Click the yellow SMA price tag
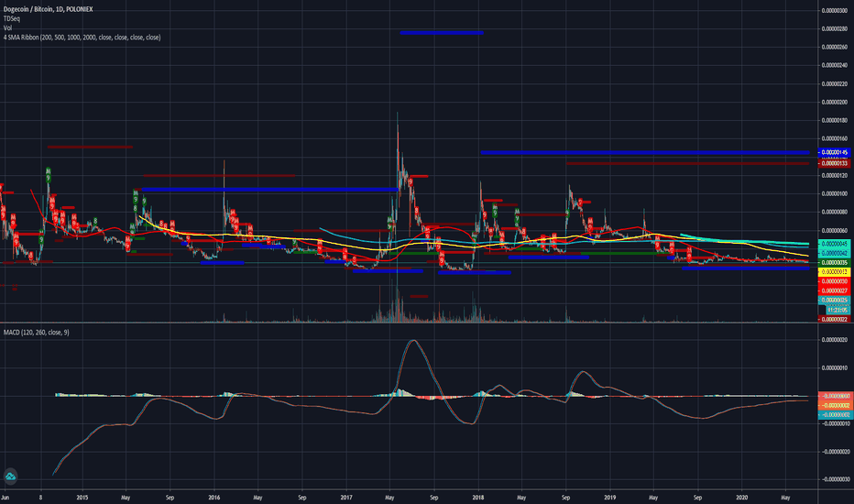Viewport: 854px width, 504px height. coord(834,271)
